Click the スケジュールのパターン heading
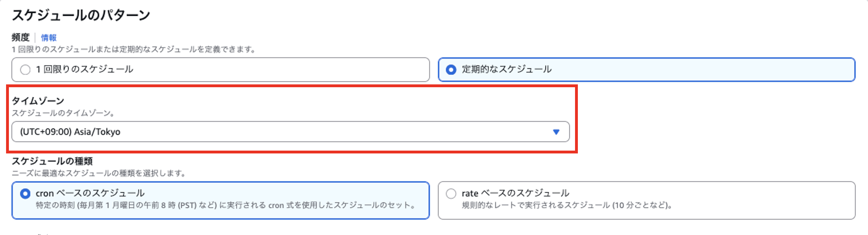Image resolution: width=868 pixels, height=235 pixels. (81, 15)
